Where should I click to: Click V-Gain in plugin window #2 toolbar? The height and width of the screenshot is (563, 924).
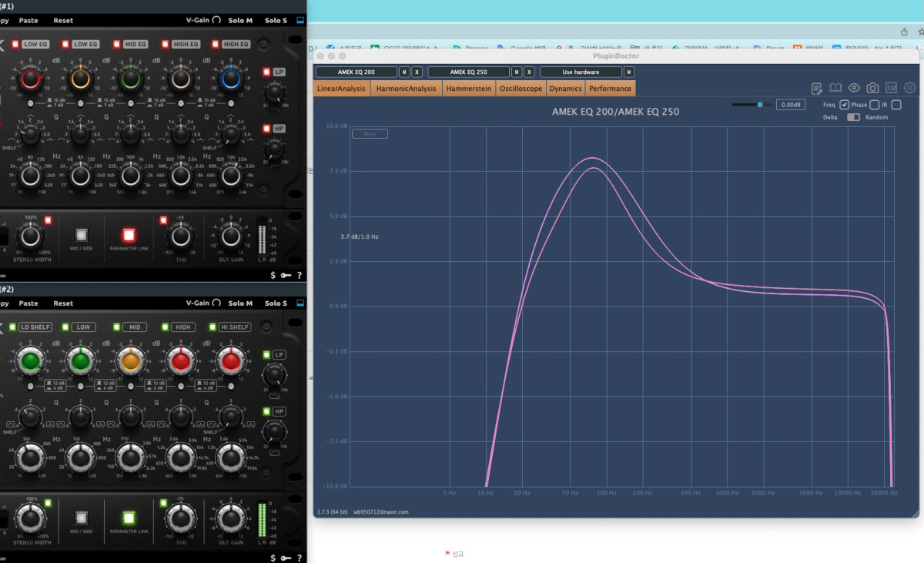[203, 303]
